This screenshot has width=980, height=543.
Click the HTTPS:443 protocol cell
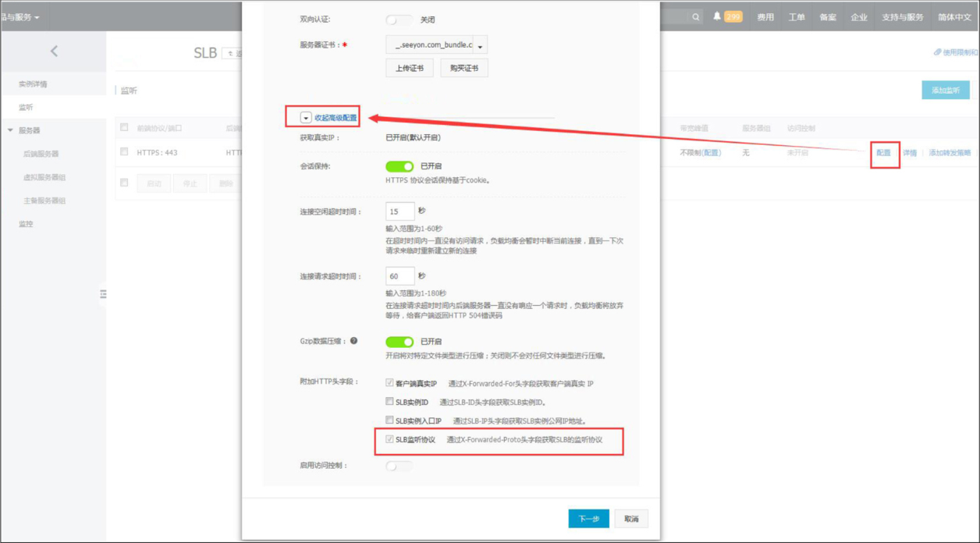(x=157, y=153)
